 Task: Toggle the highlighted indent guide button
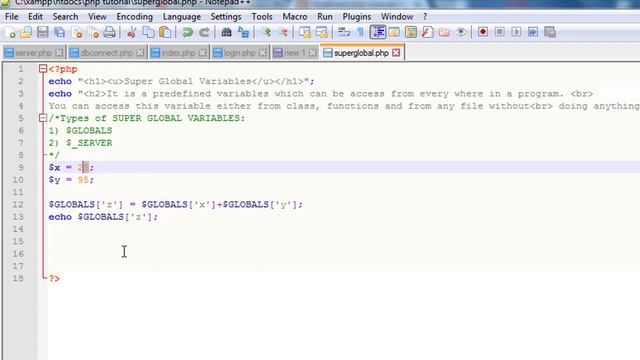click(x=378, y=32)
